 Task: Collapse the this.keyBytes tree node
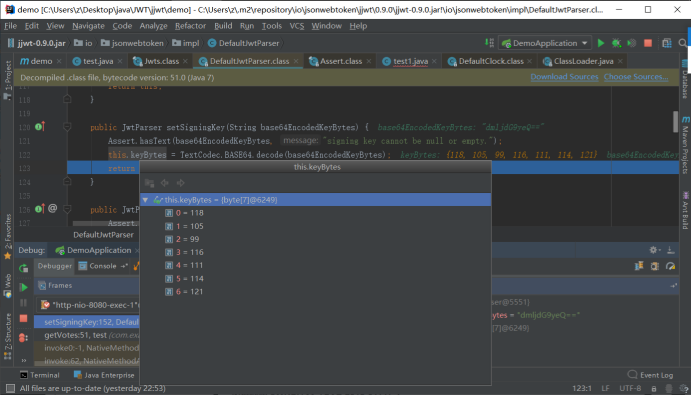point(145,200)
